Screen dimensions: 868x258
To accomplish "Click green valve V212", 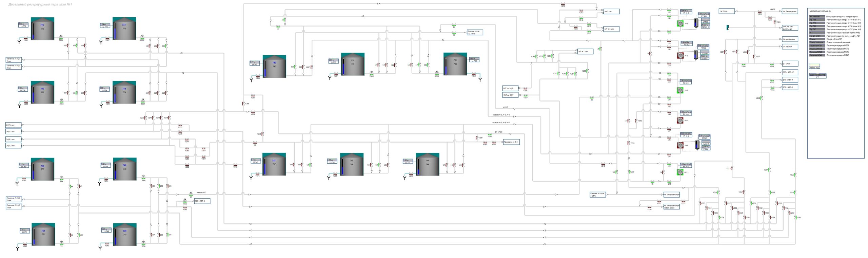I will click(x=762, y=98).
